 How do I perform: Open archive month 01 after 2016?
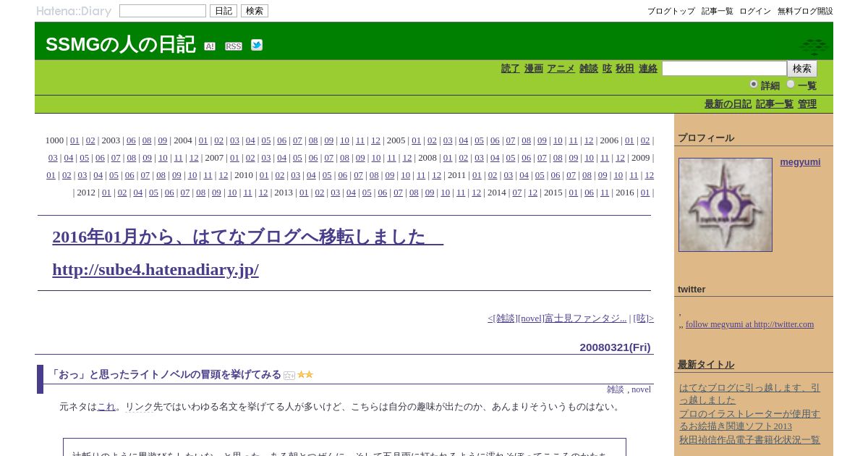(x=645, y=193)
